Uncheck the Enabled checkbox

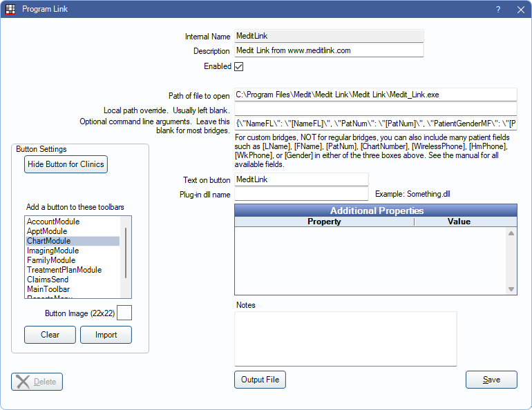click(239, 67)
